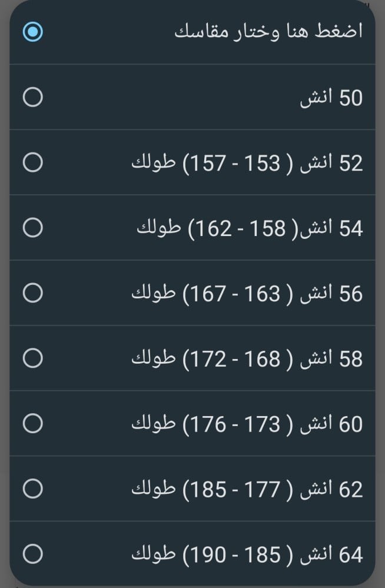The width and height of the screenshot is (385, 588).
Task: Enable the 56 انش radio option
Action: pos(32,293)
